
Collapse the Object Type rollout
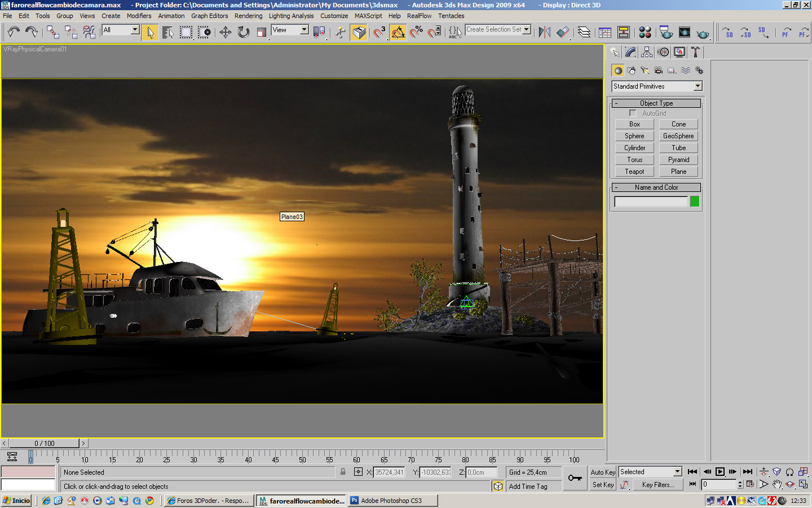[x=656, y=103]
